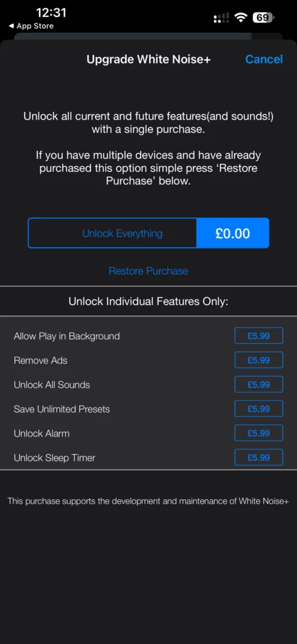Buy the Unlock Alarm feature
This screenshot has height=644, width=297.
(259, 433)
